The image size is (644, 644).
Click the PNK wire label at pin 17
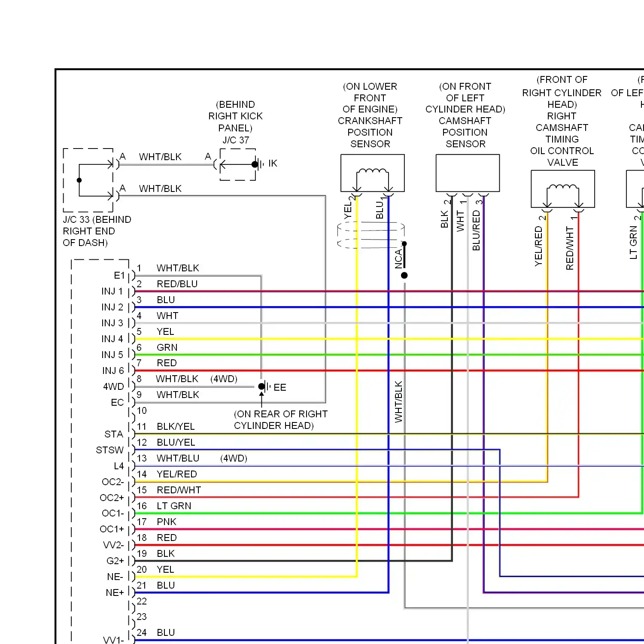[167, 522]
